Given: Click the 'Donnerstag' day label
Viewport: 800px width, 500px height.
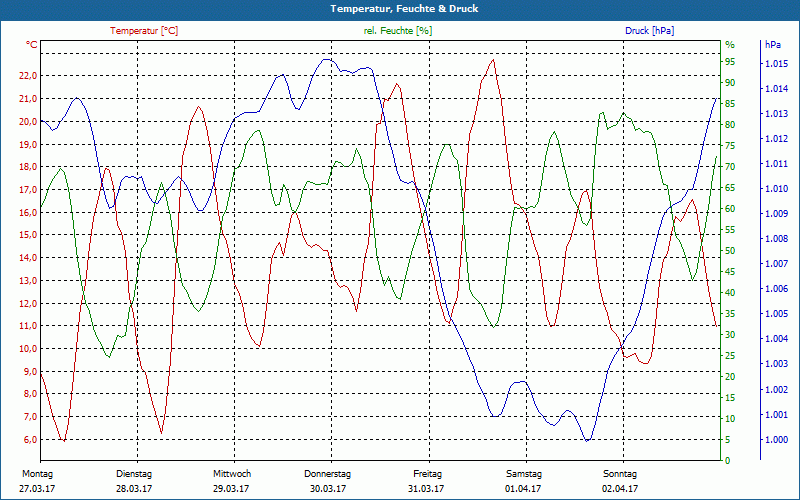Looking at the screenshot, I should (x=328, y=474).
